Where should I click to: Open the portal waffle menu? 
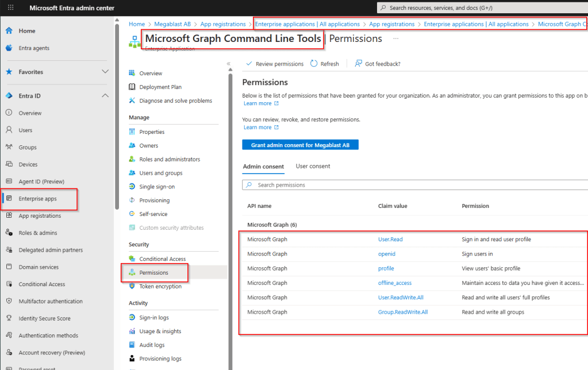click(x=10, y=7)
